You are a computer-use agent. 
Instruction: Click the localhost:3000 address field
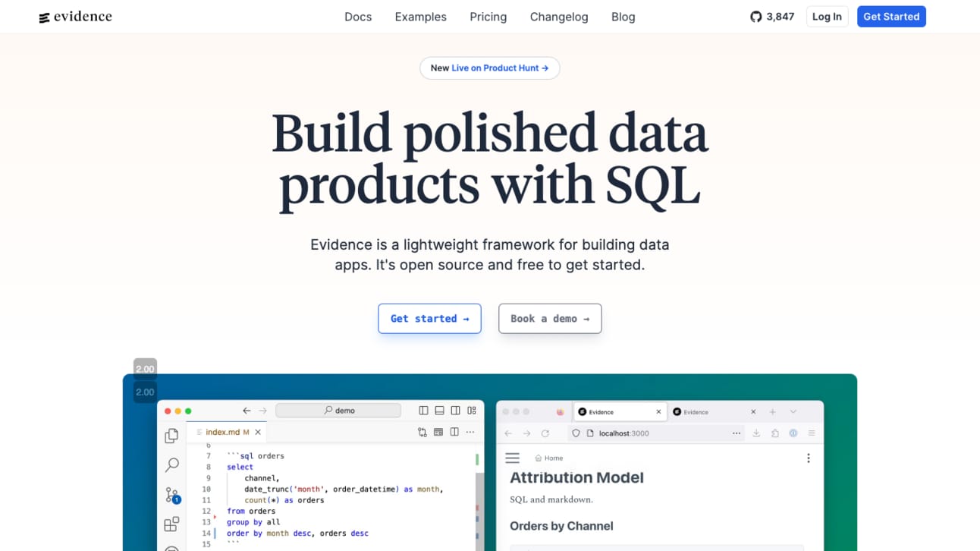(x=657, y=433)
